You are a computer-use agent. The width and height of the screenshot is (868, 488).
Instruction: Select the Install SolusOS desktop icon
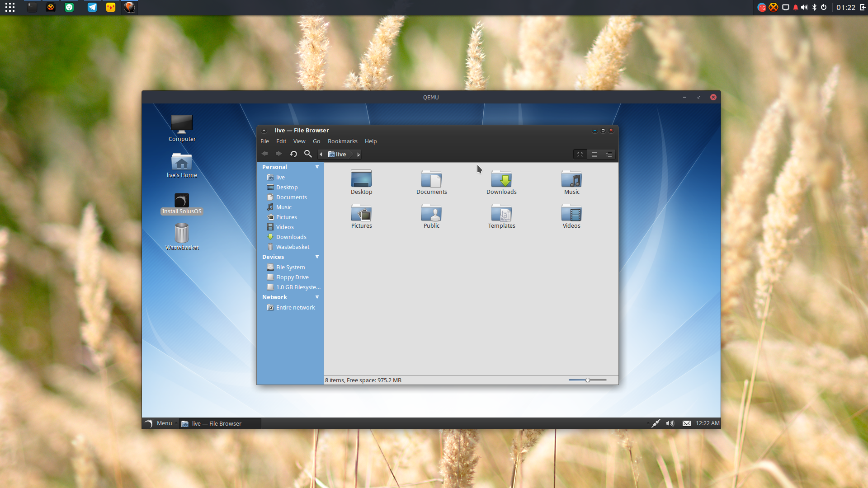182,204
